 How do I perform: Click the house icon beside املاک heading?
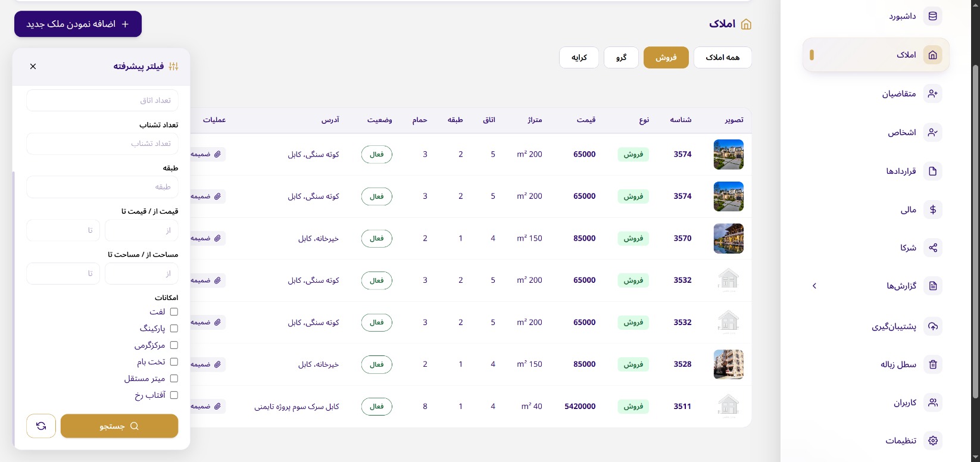(x=746, y=24)
